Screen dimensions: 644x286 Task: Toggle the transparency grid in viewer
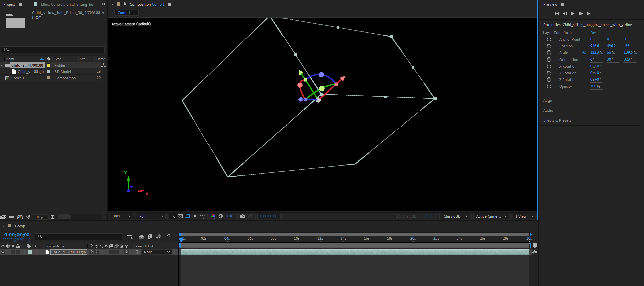[x=180, y=216]
